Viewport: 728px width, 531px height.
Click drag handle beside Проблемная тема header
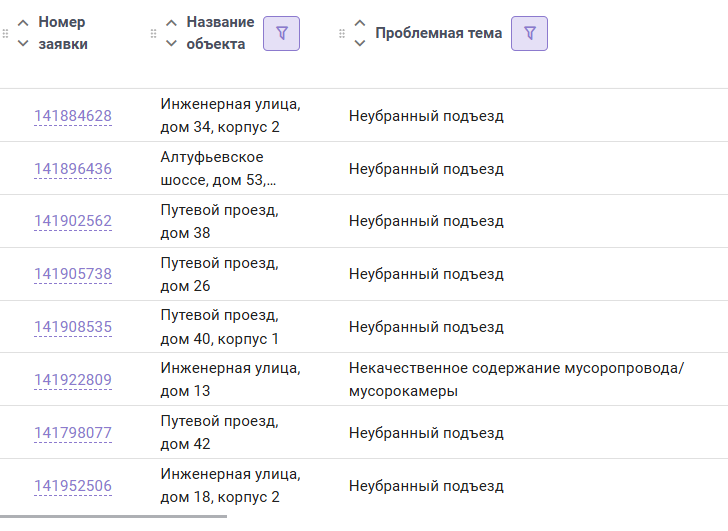tap(342, 33)
